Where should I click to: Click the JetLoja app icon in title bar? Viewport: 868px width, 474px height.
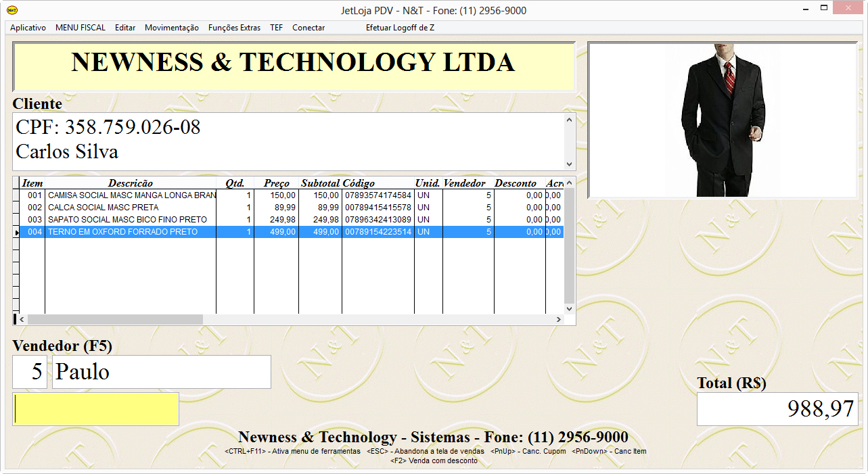[12, 10]
